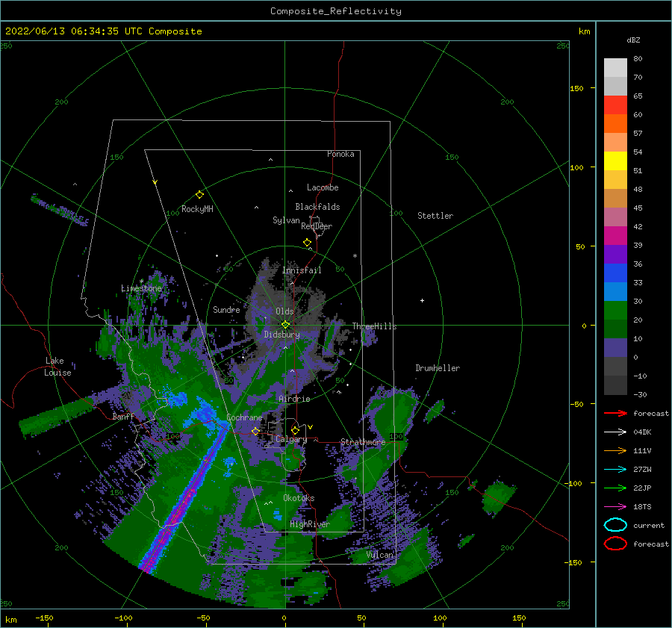The width and height of the screenshot is (672, 628).
Task: Select the 10 dBZ slate purple swatch
Action: pos(615,347)
